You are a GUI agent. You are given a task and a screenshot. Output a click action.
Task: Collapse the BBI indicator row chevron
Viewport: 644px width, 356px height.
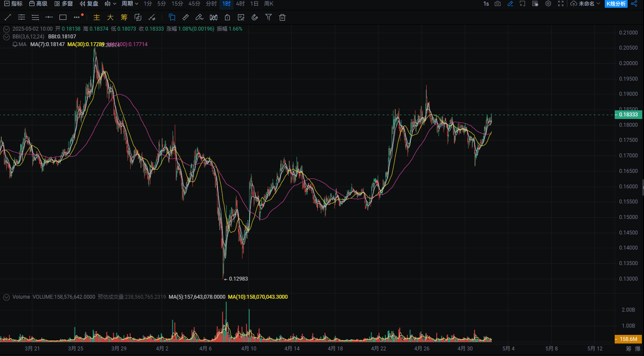[x=6, y=37]
